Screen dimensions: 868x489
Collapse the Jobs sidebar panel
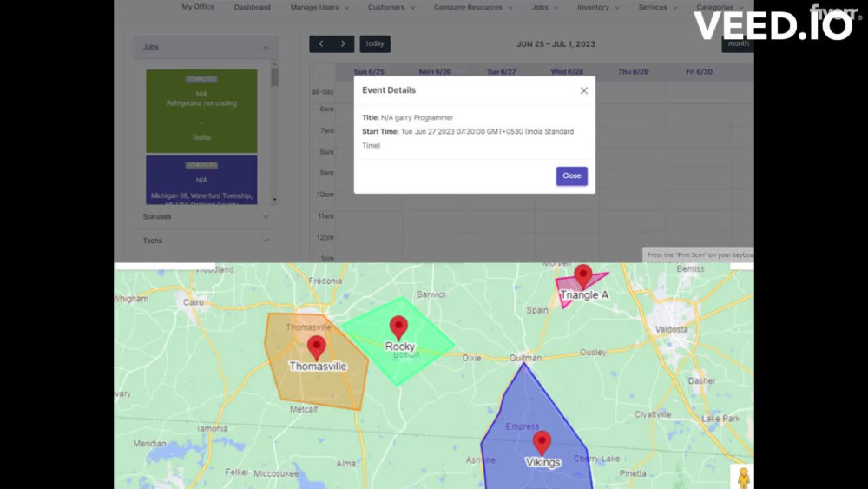206,47
